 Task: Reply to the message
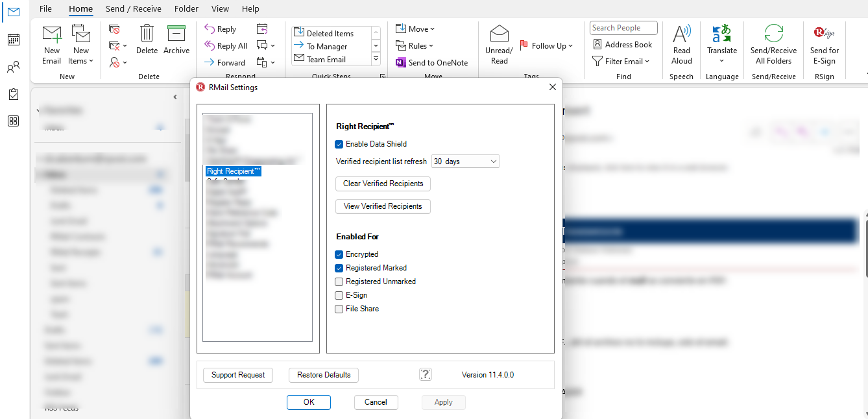click(x=221, y=29)
